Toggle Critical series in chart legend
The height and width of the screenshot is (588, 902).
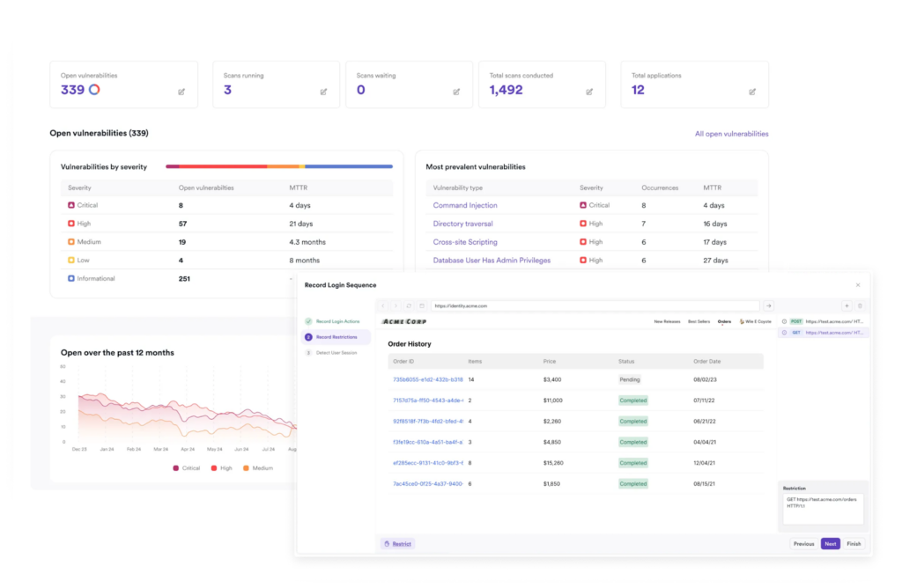[x=187, y=468]
